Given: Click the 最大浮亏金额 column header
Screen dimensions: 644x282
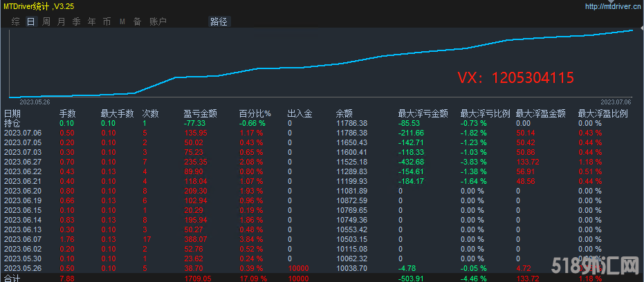Looking at the screenshot, I should click(x=423, y=113).
